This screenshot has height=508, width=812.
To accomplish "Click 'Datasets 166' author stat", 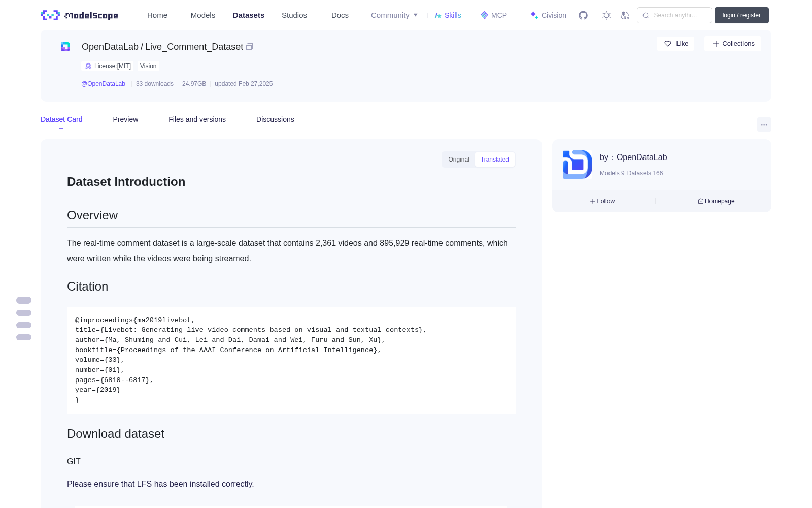I will 645,173.
